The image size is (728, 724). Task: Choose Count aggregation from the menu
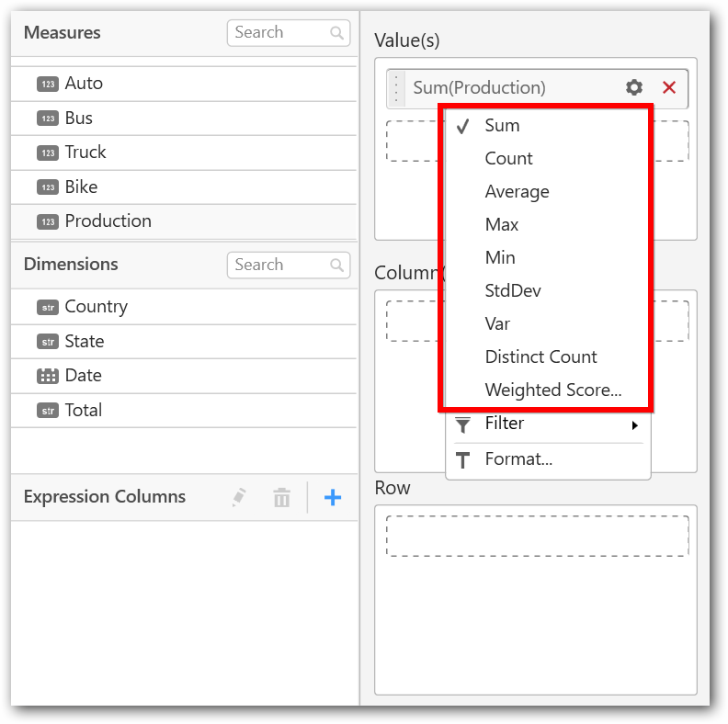tap(508, 159)
